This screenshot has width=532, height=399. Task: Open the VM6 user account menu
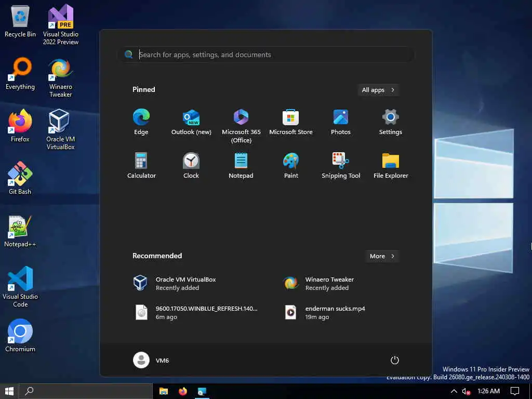pyautogui.click(x=151, y=360)
